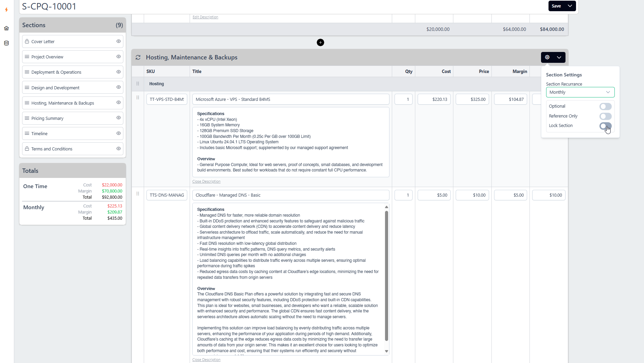
Task: Open the Section Recurrance Monthly dropdown
Action: [x=580, y=92]
